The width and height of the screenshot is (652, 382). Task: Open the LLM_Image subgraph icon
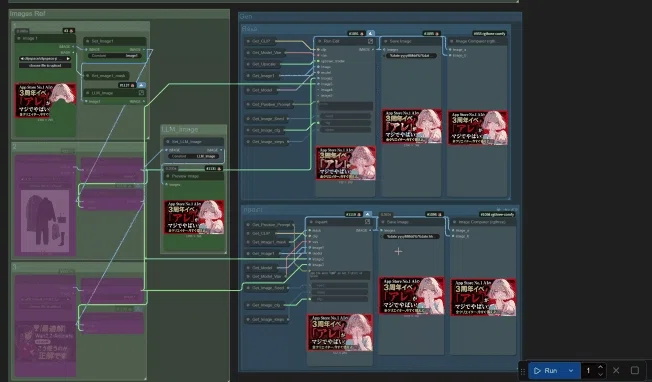(141, 93)
